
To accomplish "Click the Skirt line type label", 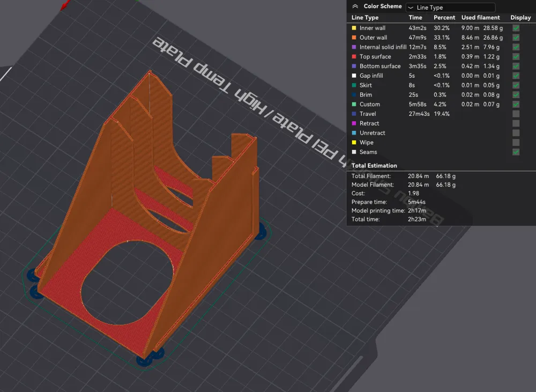I will click(366, 85).
